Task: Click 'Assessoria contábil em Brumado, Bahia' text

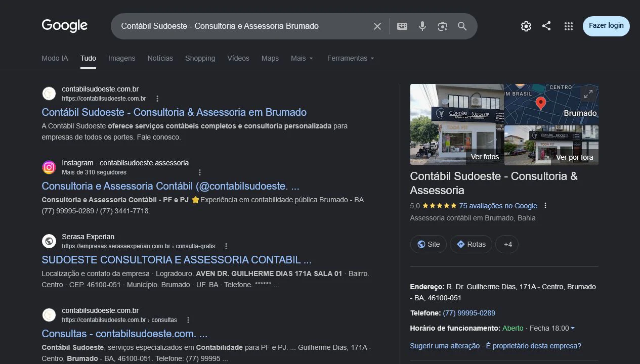Action: (473, 218)
